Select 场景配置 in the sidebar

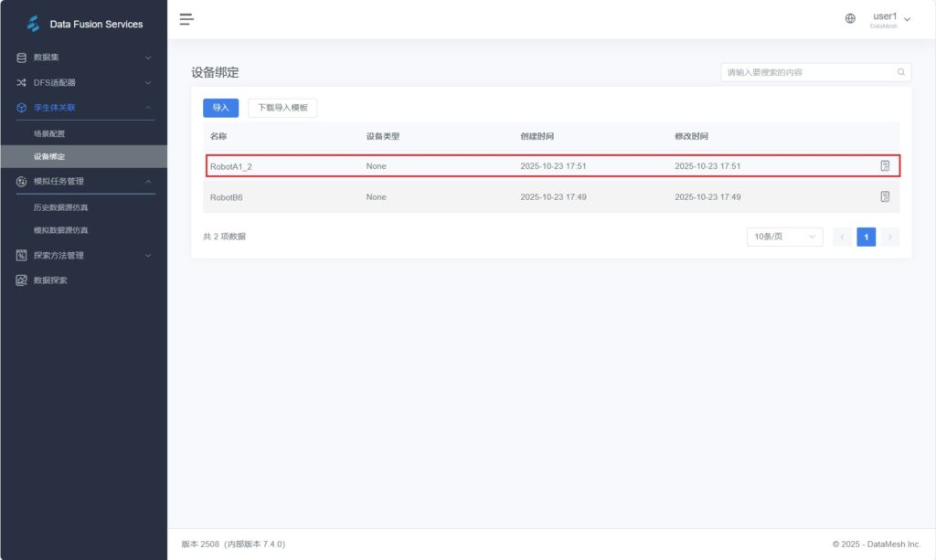click(49, 133)
